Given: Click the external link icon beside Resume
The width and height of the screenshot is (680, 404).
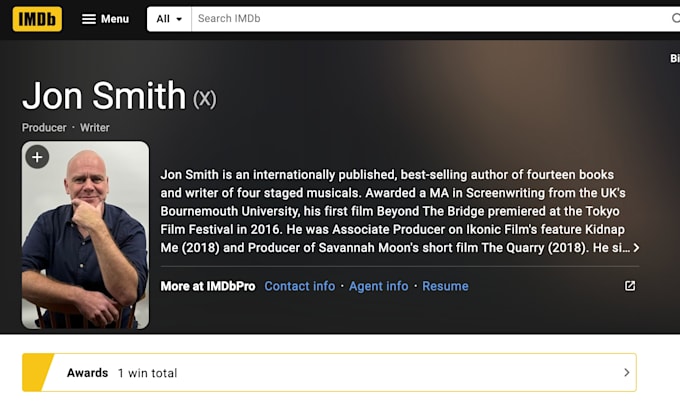Looking at the screenshot, I should click(x=630, y=286).
